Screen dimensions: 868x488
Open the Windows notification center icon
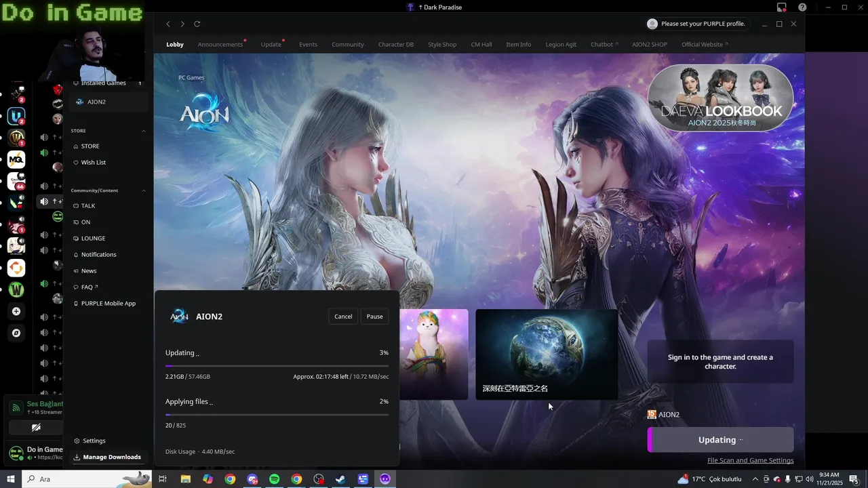(x=854, y=479)
